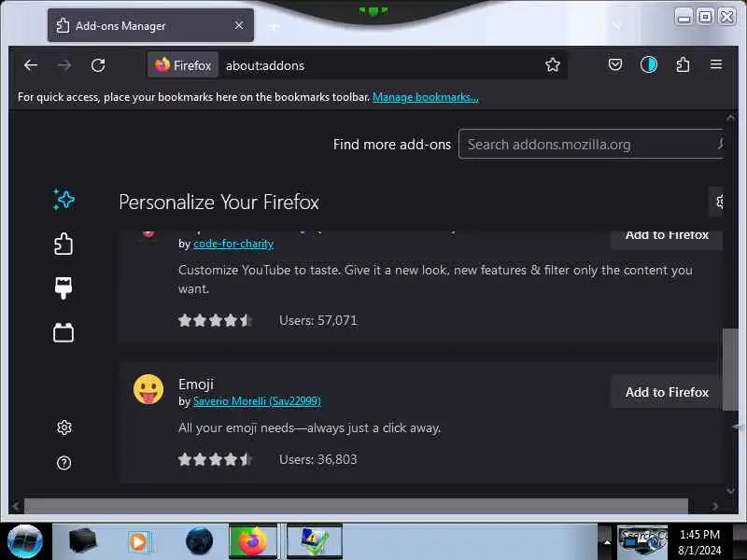This screenshot has height=560, width=747.
Task: Click the taskbar clock 1:45 PM
Action: click(699, 534)
